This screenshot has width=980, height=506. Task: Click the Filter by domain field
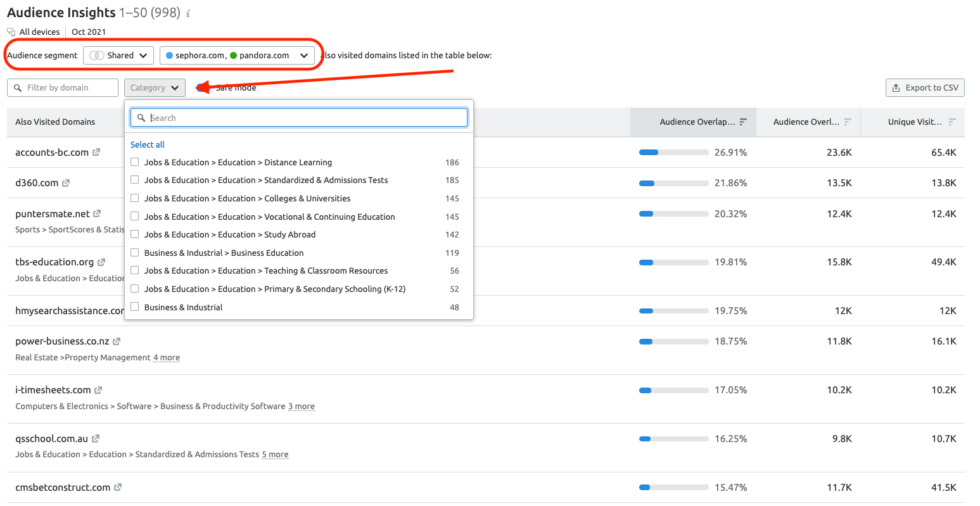coord(63,87)
